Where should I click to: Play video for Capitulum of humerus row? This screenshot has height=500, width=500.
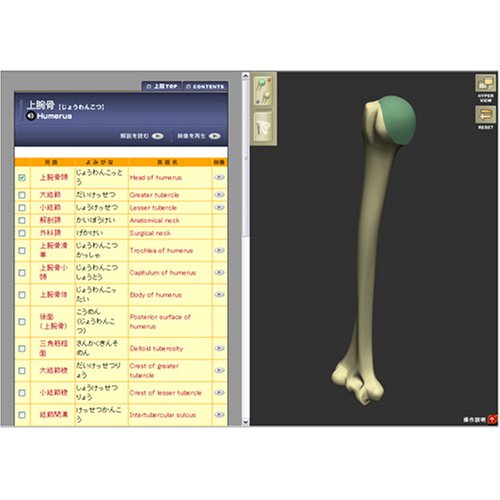[219, 272]
